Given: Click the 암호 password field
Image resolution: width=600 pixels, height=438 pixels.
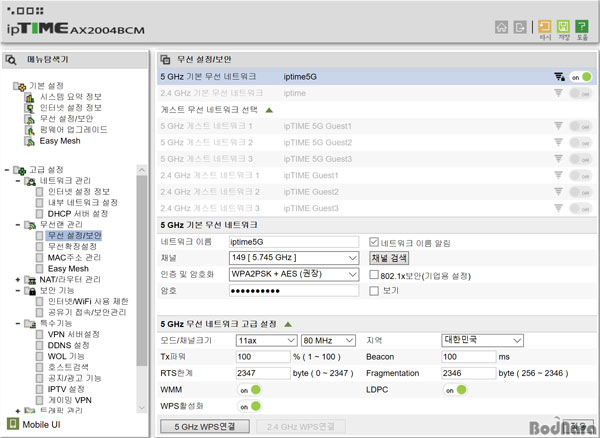Looking at the screenshot, I should pyautogui.click(x=294, y=291).
